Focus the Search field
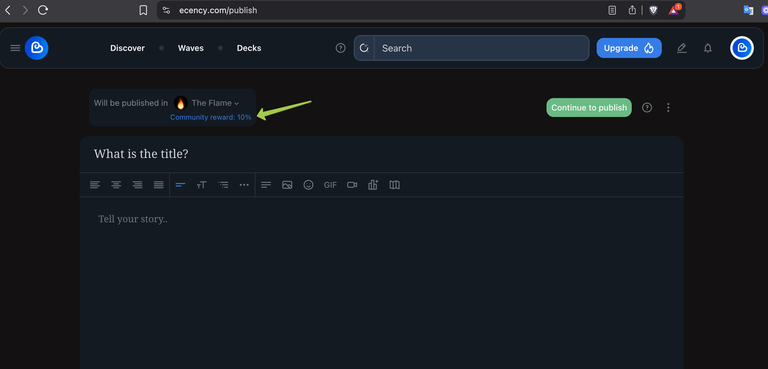The height and width of the screenshot is (369, 768). 481,48
